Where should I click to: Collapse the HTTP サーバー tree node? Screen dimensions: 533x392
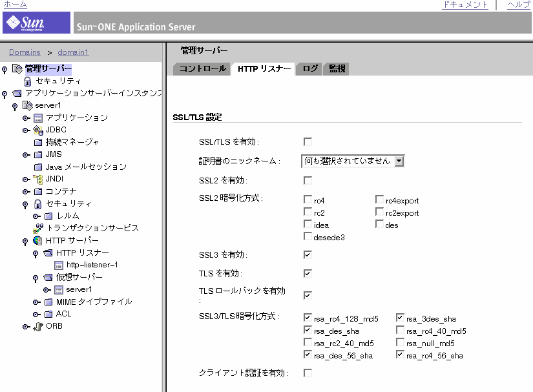tap(25, 242)
